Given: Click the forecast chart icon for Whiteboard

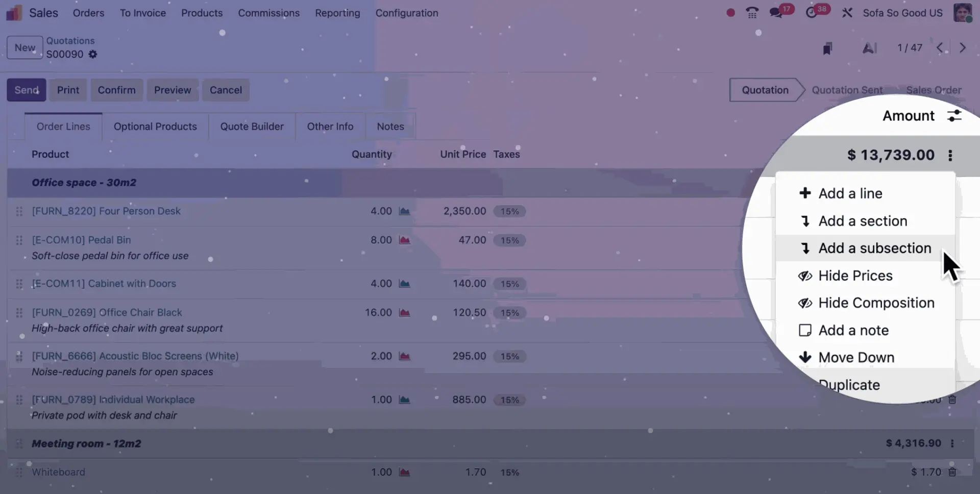Looking at the screenshot, I should point(404,472).
